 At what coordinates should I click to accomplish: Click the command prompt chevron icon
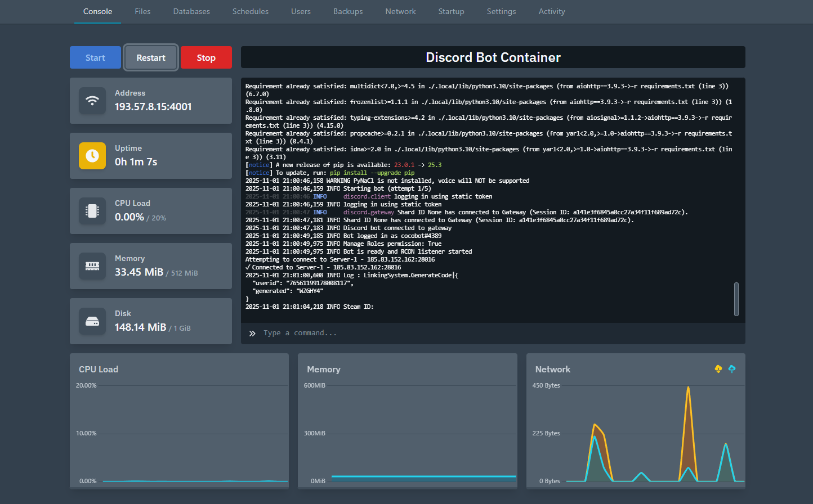click(x=252, y=334)
